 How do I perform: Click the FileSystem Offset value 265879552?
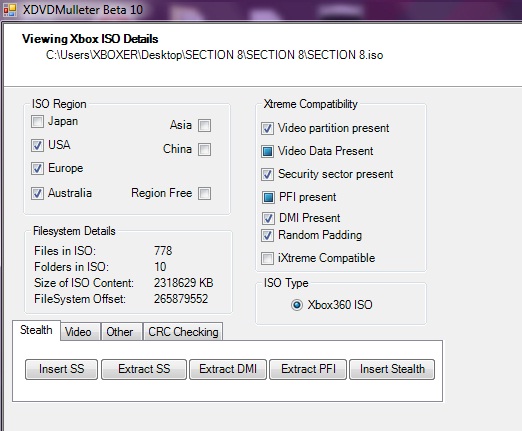click(181, 299)
